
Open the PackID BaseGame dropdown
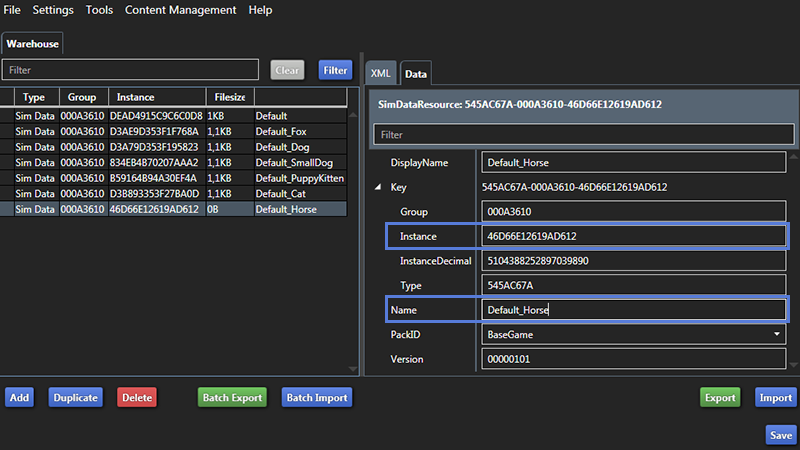(632, 335)
